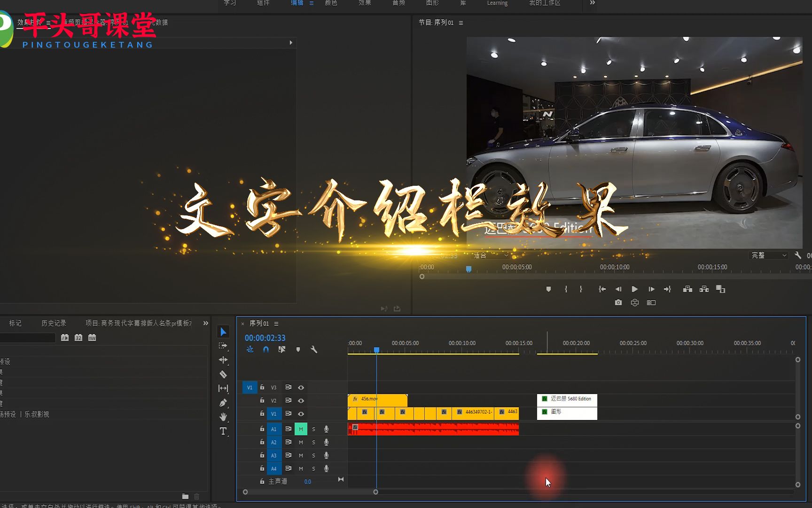
Task: Click the Lift button
Action: (x=687, y=289)
